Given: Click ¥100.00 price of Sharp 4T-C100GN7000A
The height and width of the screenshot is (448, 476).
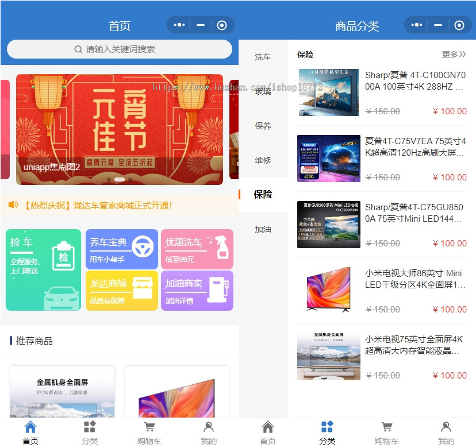Looking at the screenshot, I should 450,111.
